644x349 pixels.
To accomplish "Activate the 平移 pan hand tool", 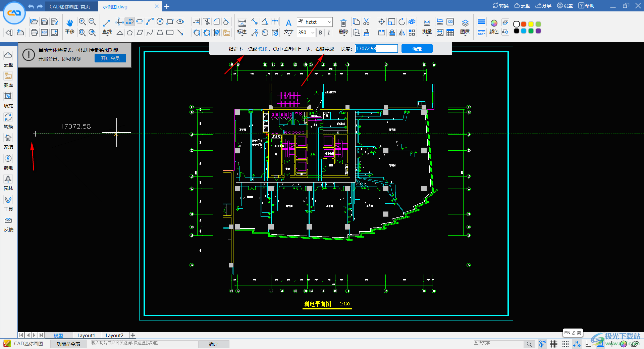I will [x=69, y=26].
